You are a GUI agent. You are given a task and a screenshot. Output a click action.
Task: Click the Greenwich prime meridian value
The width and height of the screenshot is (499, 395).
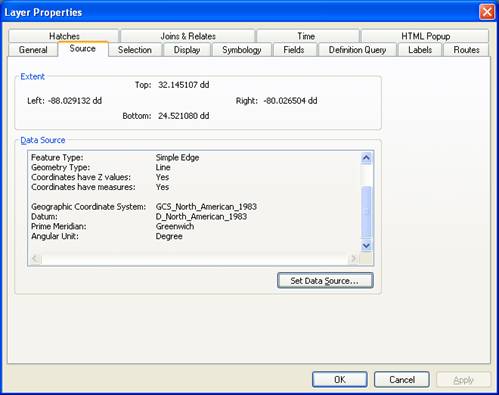tap(175, 226)
